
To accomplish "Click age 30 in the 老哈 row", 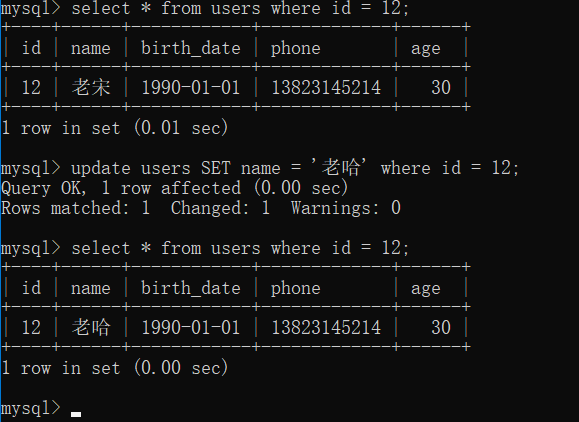I will coord(441,328).
